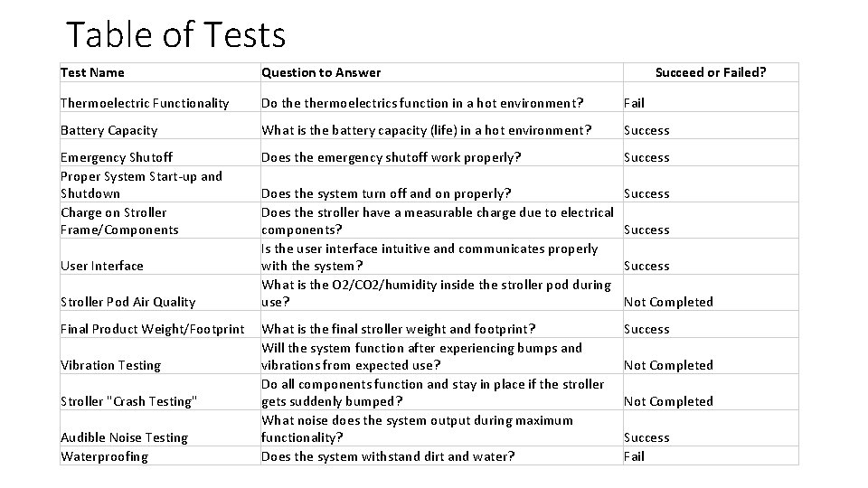Click the 'Final Product Weight/Footprint' cell
The width and height of the screenshot is (868, 488).
[152, 329]
